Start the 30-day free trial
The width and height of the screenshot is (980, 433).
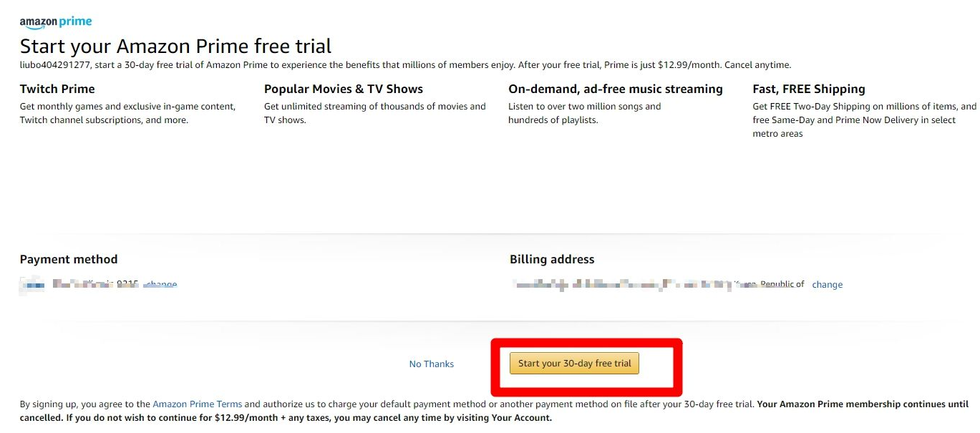pos(574,364)
